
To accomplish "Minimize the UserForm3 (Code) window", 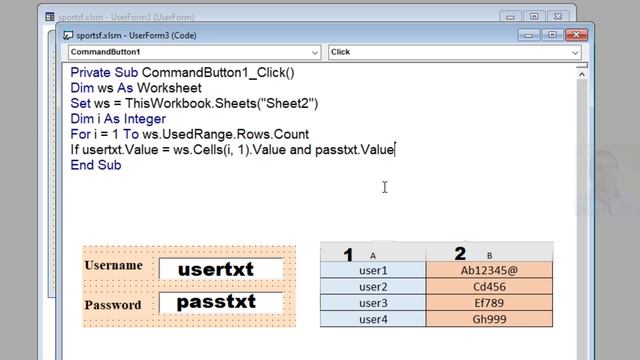I will (529, 35).
